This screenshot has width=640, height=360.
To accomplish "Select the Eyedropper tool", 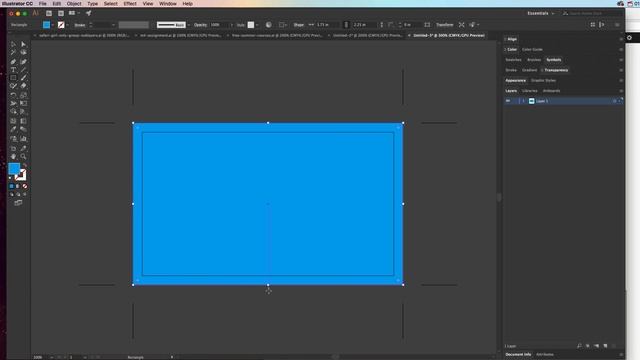I will coord(13,129).
